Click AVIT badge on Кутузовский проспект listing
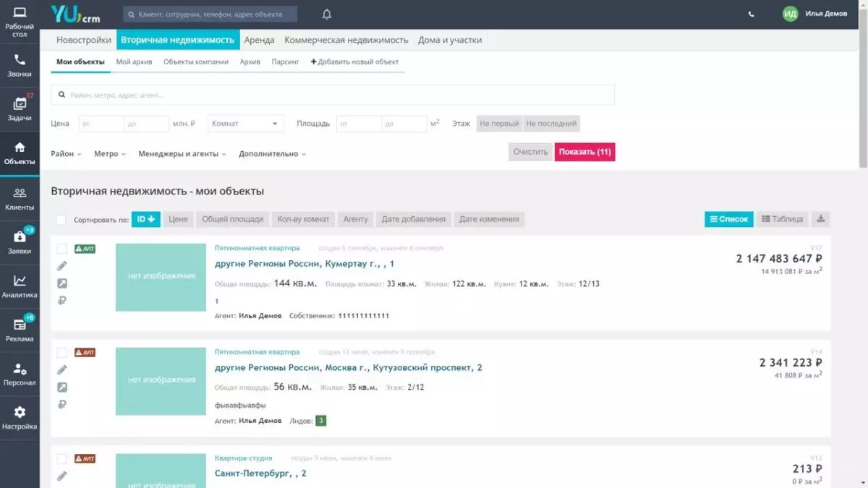Image resolution: width=868 pixels, height=488 pixels. [x=85, y=353]
